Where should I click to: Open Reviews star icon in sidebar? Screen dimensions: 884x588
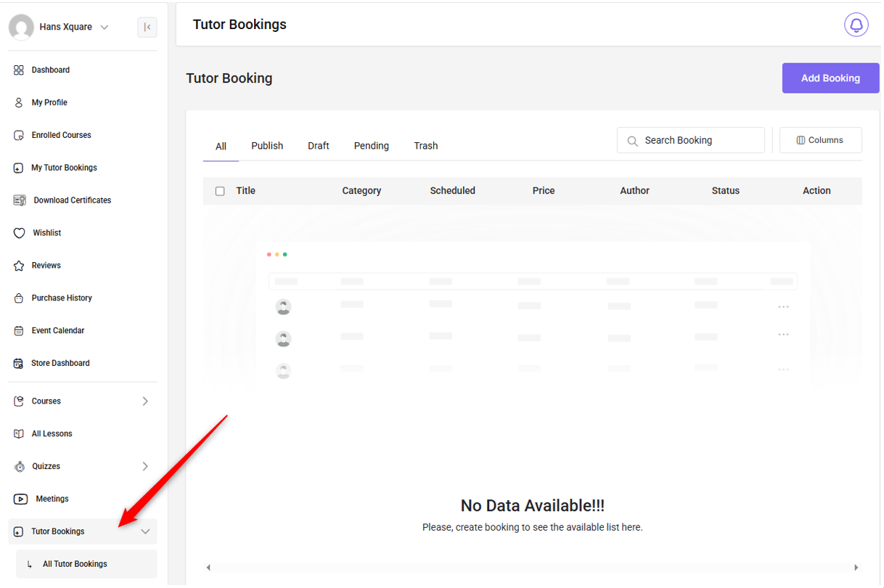coord(19,266)
